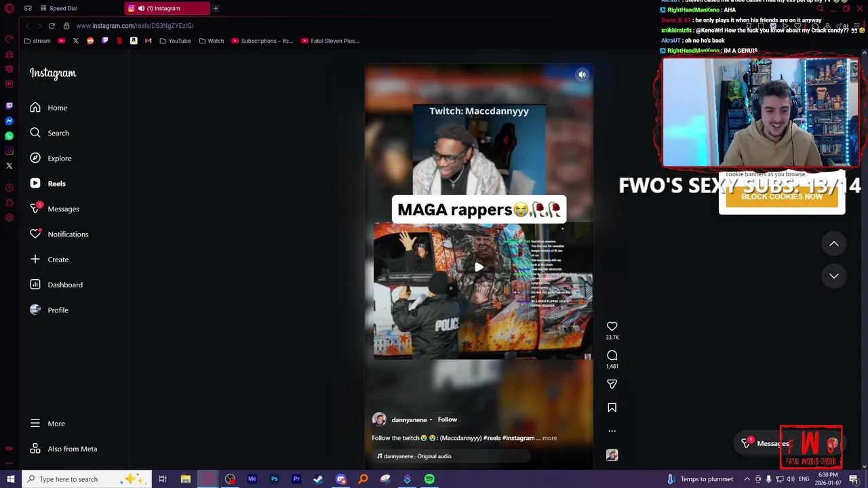Screen dimensions: 868x488
Task: Reload the page
Action: tap(52, 26)
